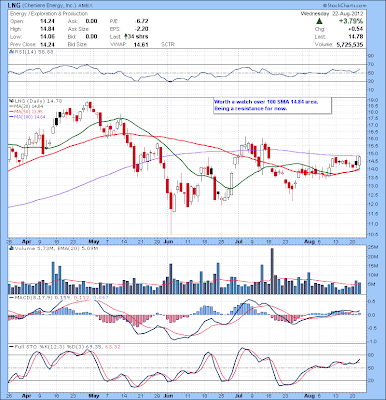Click the copyright StockCharts.com link

pyautogui.click(x=344, y=6)
